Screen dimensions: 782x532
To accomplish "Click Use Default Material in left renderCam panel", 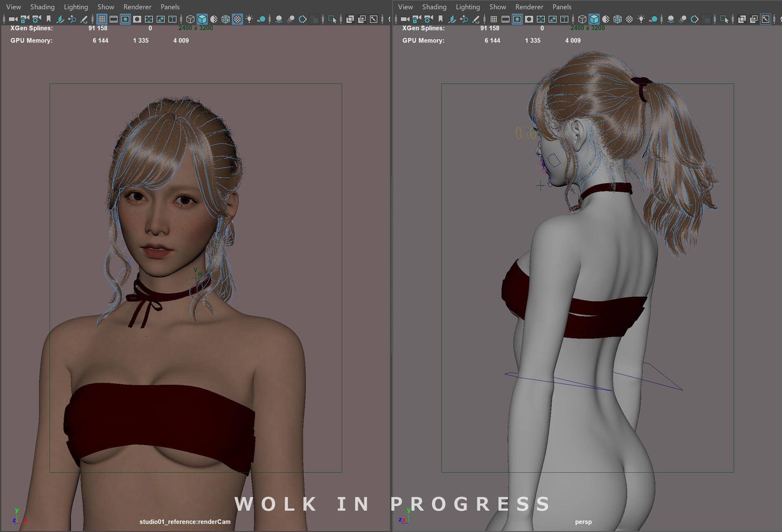I will (214, 19).
